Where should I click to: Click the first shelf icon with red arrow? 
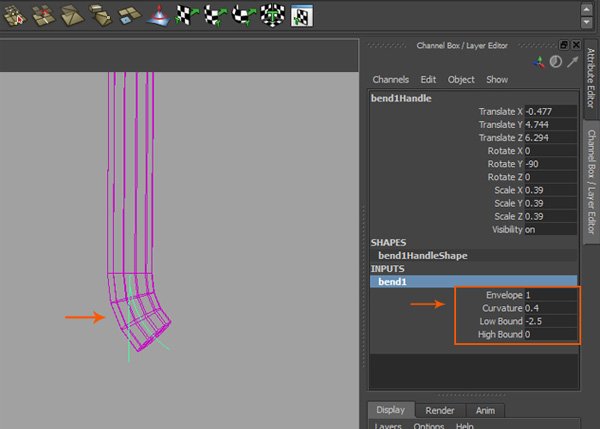tap(13, 14)
